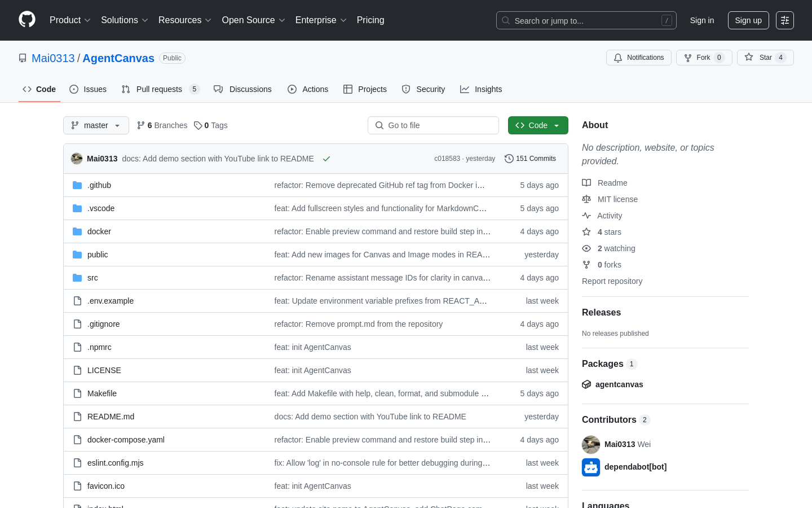Open commit hash c018583
The image size is (812, 508).
[447, 159]
